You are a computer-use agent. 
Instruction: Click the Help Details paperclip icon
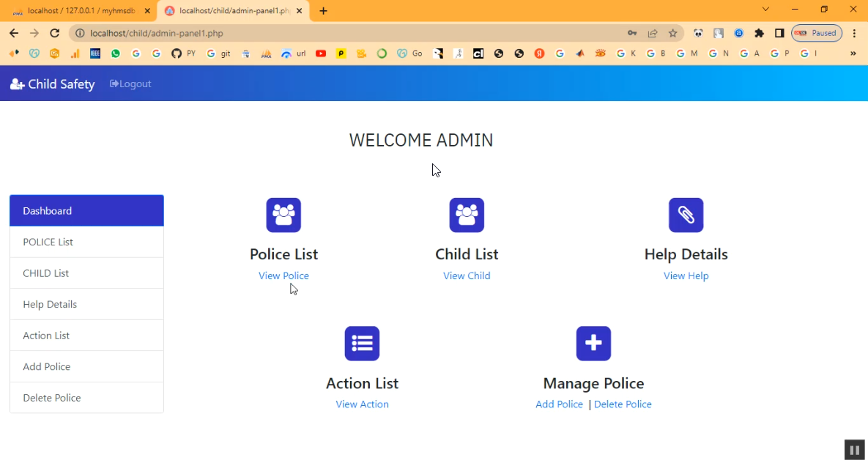(686, 215)
